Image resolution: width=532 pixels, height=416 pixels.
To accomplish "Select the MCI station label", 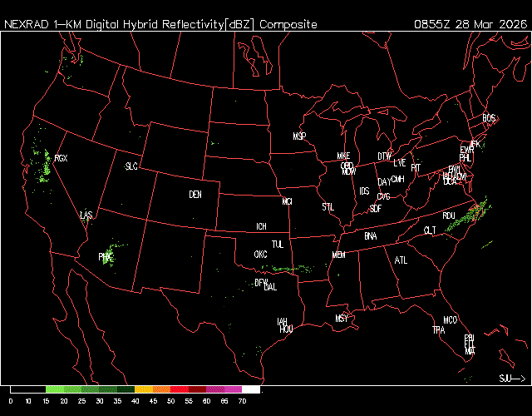I will pos(287,201).
